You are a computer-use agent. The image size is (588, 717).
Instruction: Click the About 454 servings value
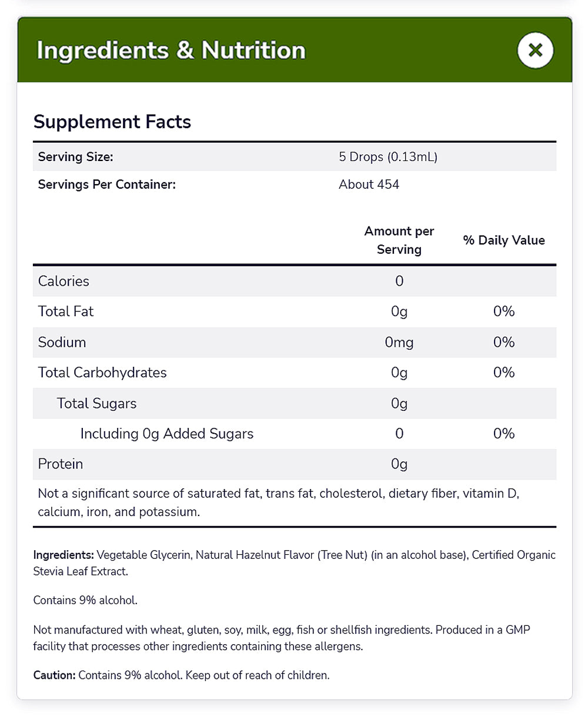(369, 185)
